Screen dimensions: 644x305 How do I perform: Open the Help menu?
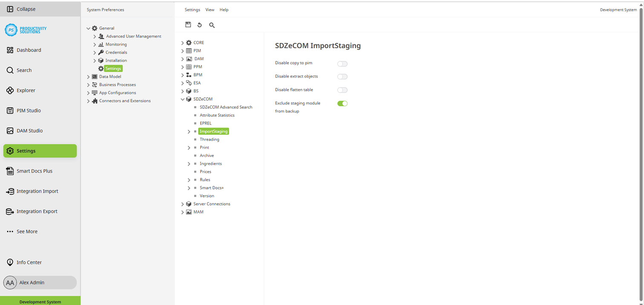224,9
